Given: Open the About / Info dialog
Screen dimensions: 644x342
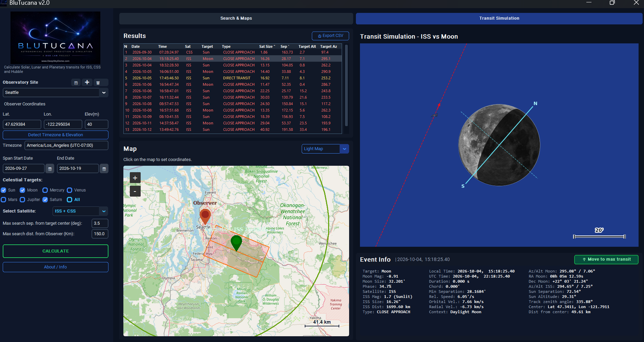Looking at the screenshot, I should click(x=56, y=267).
